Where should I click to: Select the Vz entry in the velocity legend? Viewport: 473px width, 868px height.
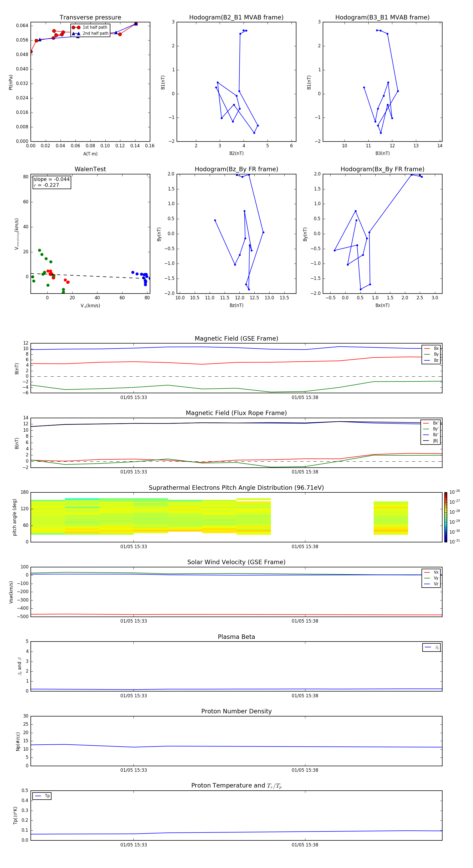[x=431, y=584]
